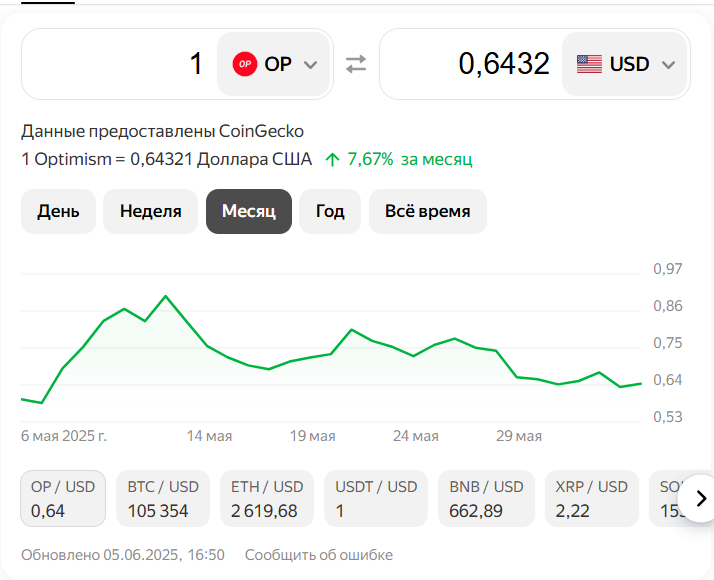
Task: Click the 0,97 price axis label
Action: tap(668, 269)
